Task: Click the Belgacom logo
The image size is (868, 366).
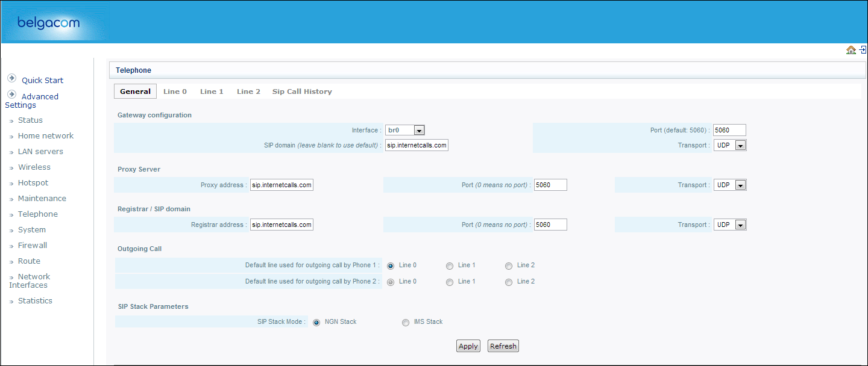Action: coord(48,23)
